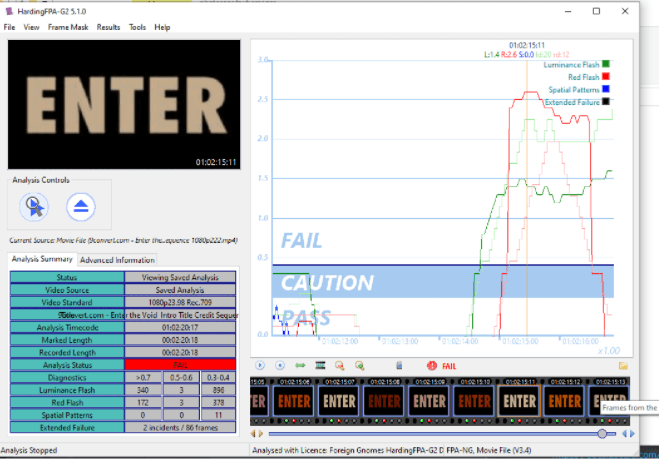This screenshot has width=661, height=465.
Task: Click the orange cursor line in the graph
Action: (x=527, y=198)
